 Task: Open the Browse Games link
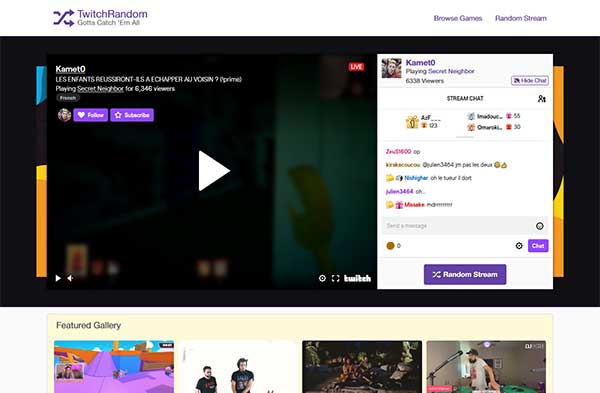pyautogui.click(x=458, y=18)
